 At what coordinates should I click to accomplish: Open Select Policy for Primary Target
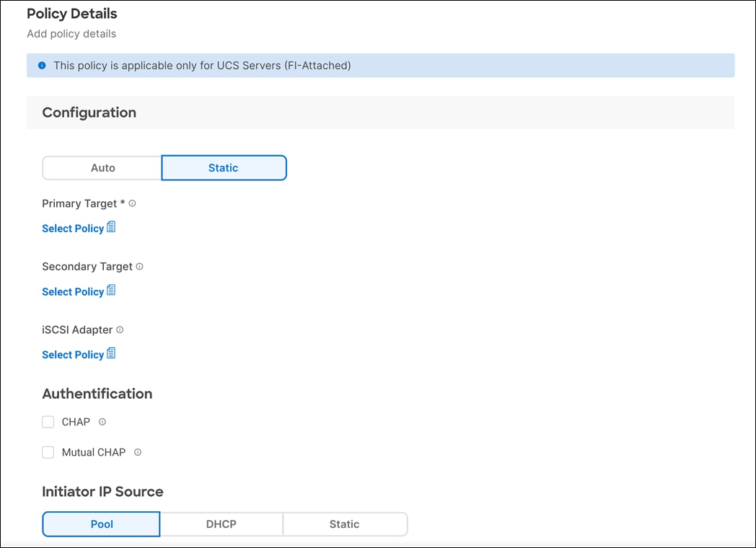click(73, 228)
